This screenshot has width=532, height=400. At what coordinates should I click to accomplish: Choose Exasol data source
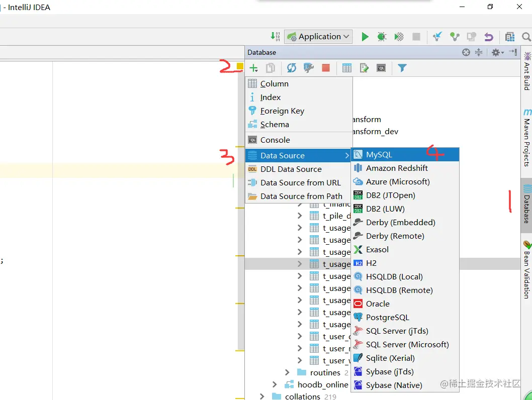[405, 249]
